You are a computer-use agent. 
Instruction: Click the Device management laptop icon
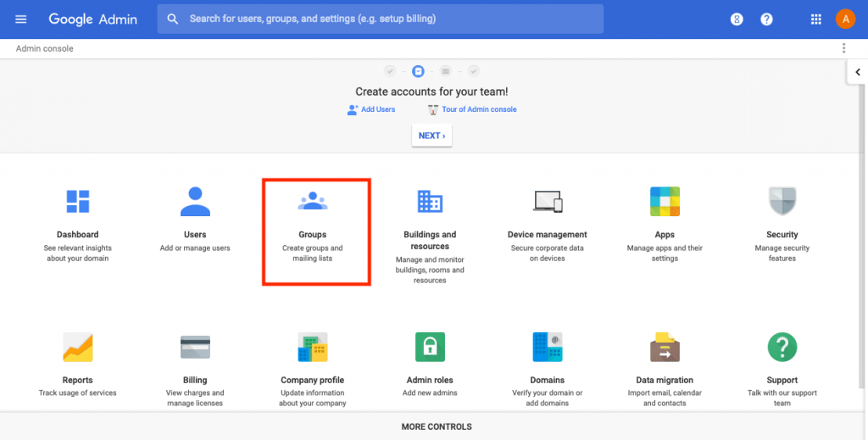[x=548, y=202]
